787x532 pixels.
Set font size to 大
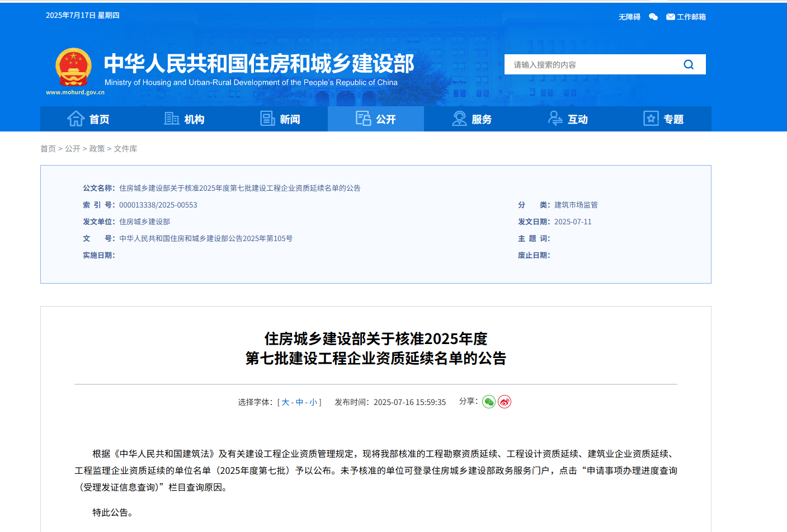[x=285, y=402]
